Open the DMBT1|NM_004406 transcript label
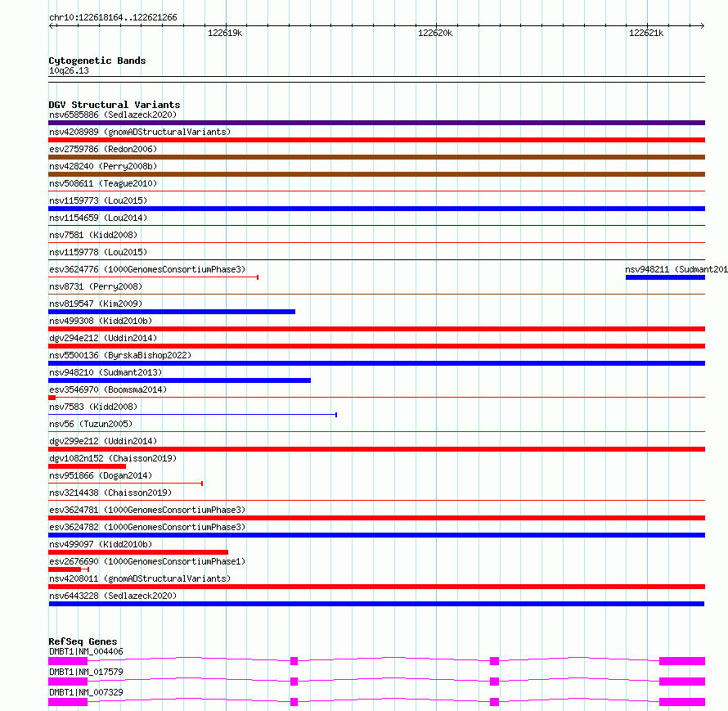This screenshot has width=728, height=711. click(x=86, y=651)
